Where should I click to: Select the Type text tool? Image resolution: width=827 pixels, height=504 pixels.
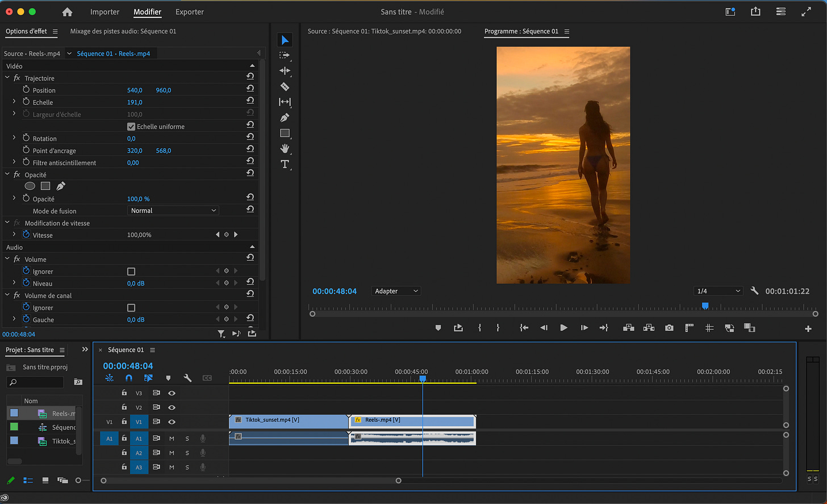point(285,164)
